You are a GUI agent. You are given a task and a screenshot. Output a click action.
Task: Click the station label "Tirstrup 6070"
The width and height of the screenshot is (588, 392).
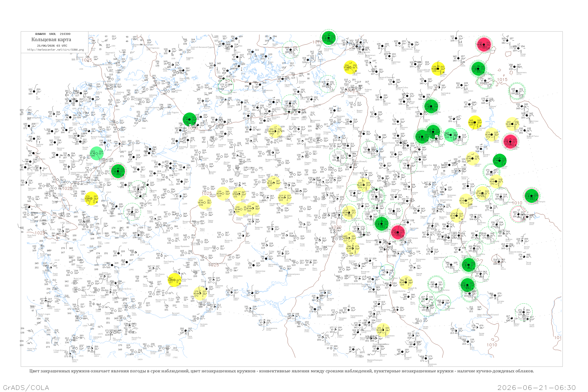click(98, 106)
